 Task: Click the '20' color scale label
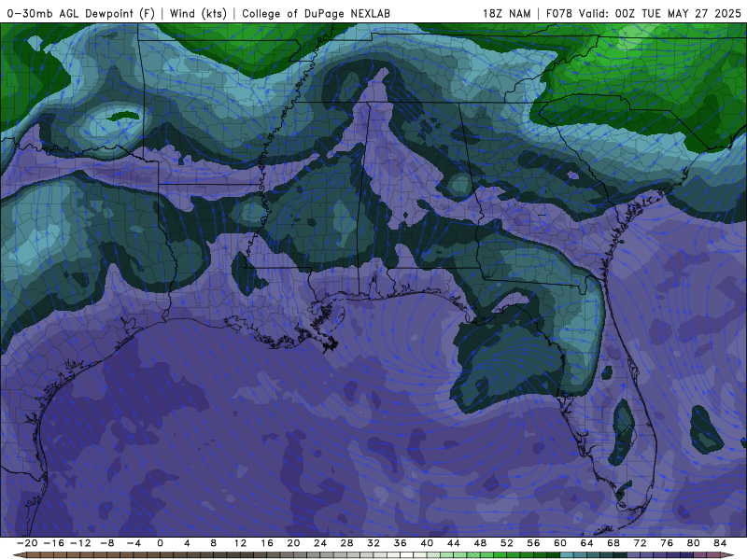tap(293, 543)
